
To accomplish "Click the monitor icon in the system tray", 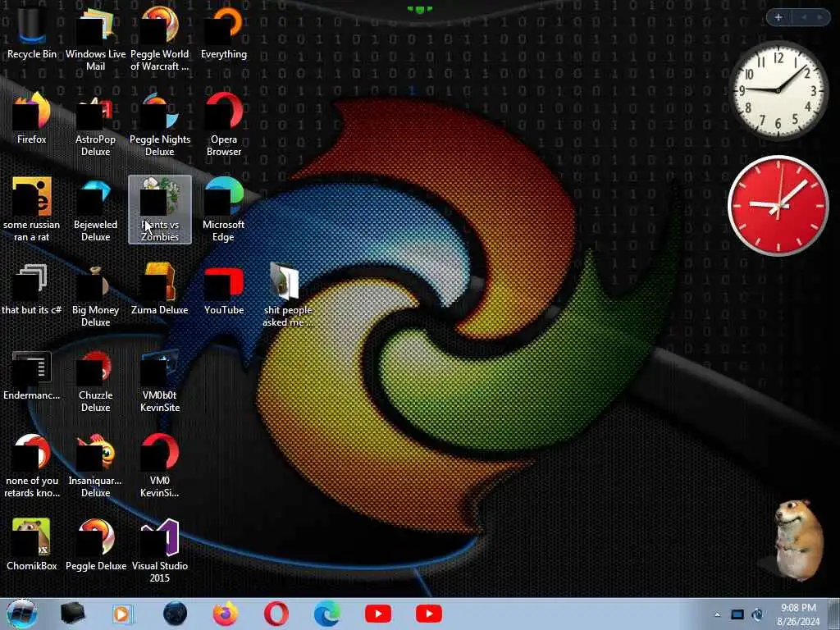I will pos(737,614).
